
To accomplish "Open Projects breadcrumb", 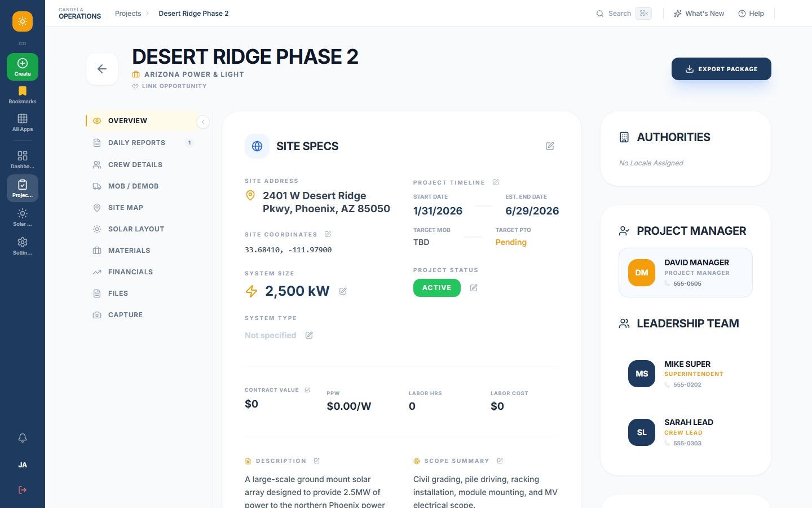I will pyautogui.click(x=128, y=14).
